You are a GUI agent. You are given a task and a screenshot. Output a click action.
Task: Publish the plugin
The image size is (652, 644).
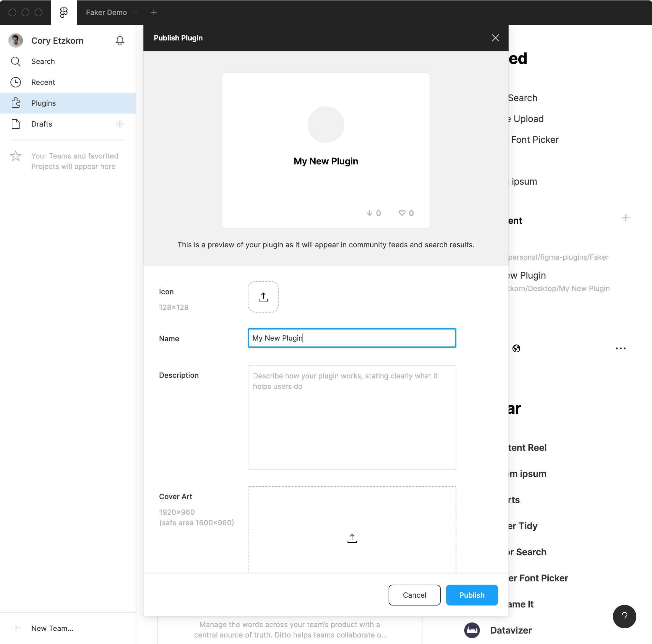471,595
